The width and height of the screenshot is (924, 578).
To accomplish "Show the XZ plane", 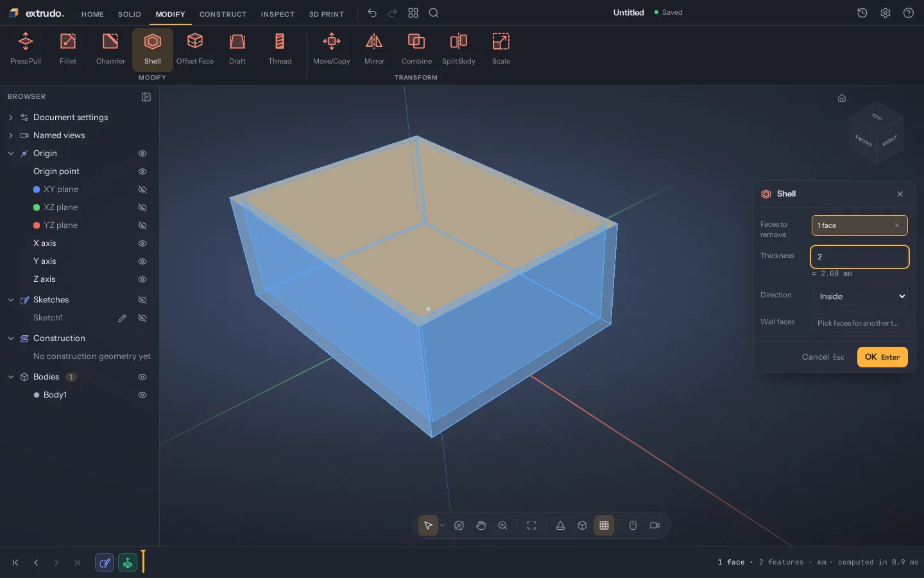I will [142, 207].
